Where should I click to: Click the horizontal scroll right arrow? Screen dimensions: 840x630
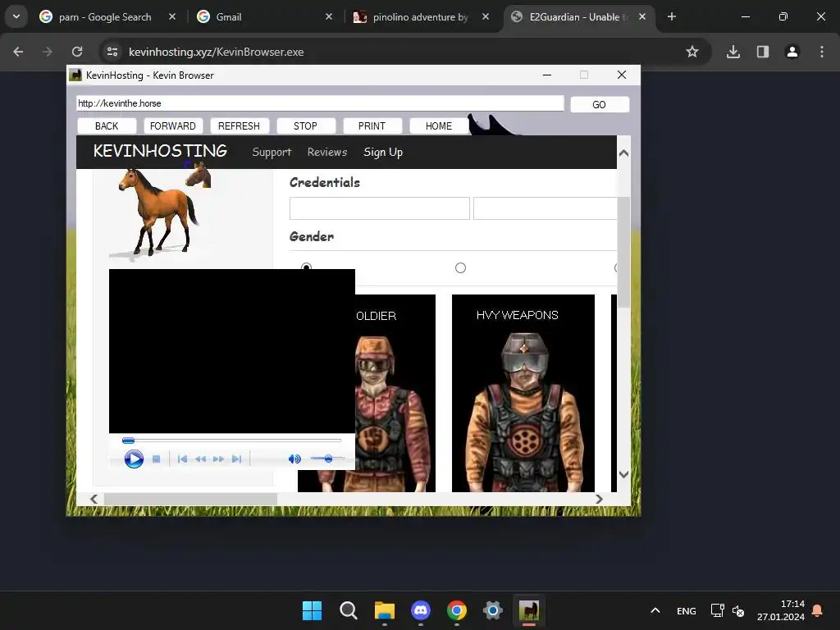[x=599, y=500]
